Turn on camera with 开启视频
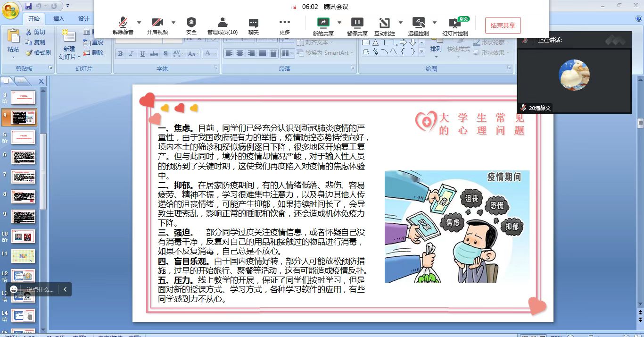Viewport: 644px width, 337px height. [x=157, y=25]
